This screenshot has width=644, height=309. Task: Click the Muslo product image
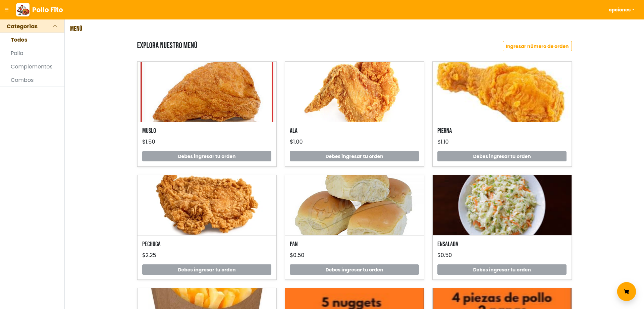[x=207, y=92]
